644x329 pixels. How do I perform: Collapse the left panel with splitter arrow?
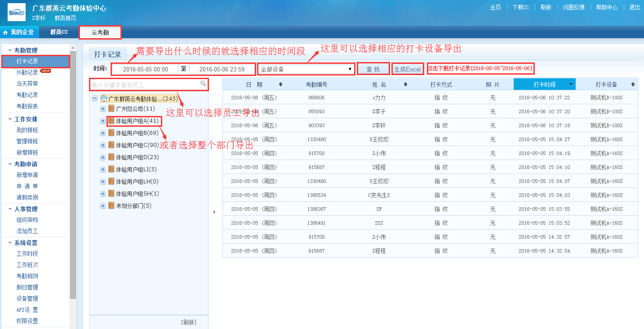pos(214,212)
